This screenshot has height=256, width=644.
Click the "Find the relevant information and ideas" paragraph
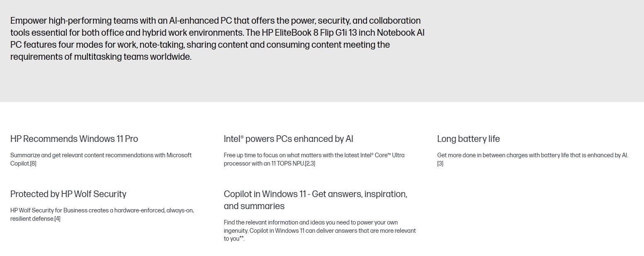coord(320,230)
